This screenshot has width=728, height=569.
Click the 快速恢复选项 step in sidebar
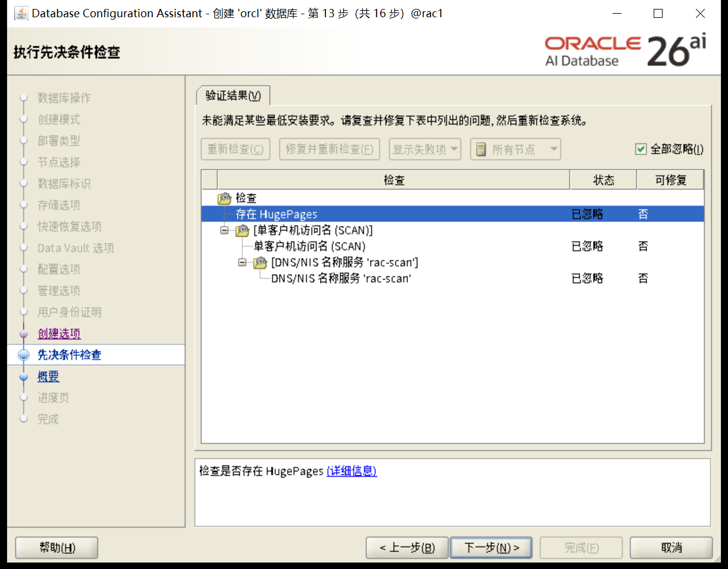[x=70, y=227]
